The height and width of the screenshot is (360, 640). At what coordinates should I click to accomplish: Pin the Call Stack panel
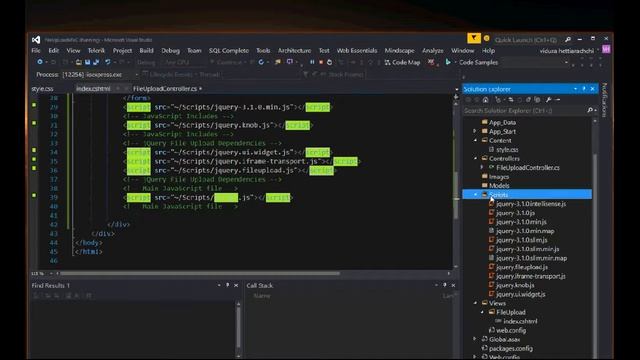point(445,285)
